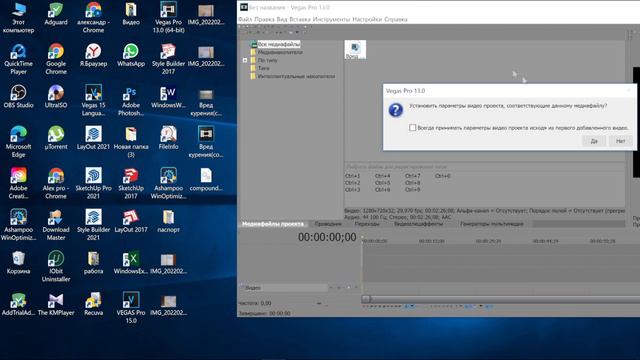
Task: Open the AddTrialAd desktop shortcut
Action: 18,304
